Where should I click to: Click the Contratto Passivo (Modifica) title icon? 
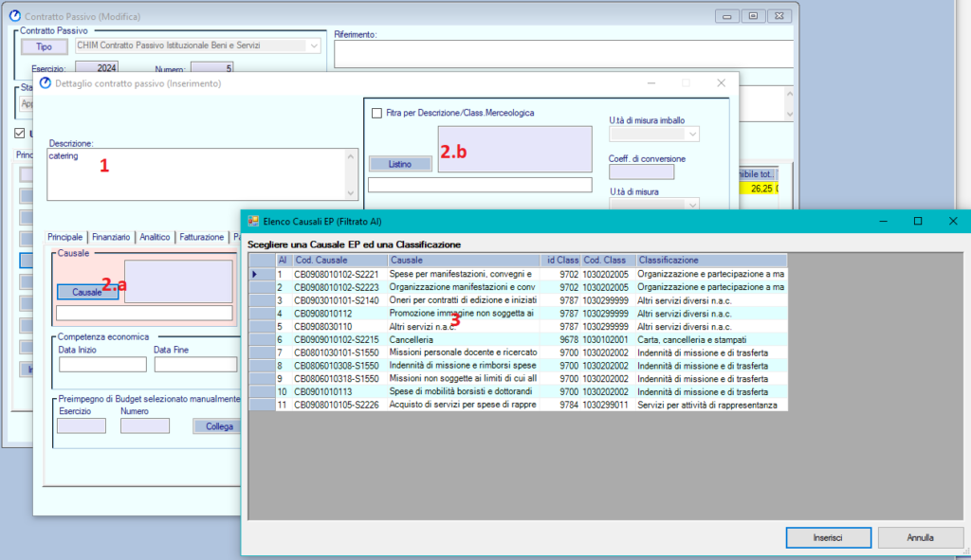[15, 16]
